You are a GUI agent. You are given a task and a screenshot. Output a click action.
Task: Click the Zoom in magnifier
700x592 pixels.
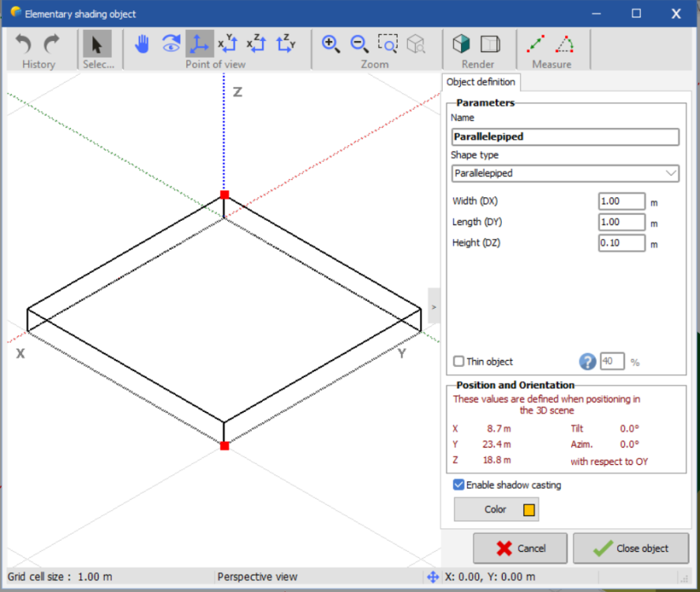[331, 44]
